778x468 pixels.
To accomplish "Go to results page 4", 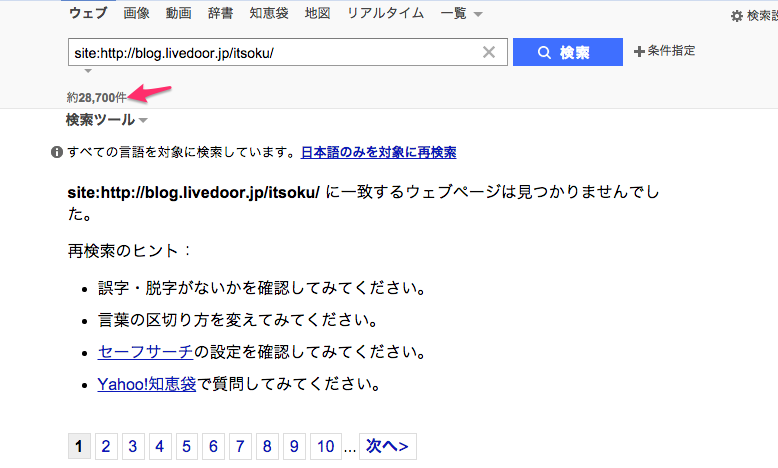I will (x=160, y=446).
